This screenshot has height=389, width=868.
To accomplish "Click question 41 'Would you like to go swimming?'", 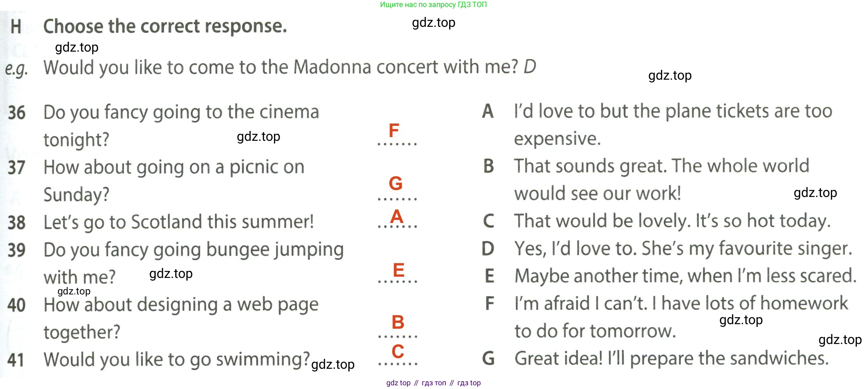I will 176,359.
